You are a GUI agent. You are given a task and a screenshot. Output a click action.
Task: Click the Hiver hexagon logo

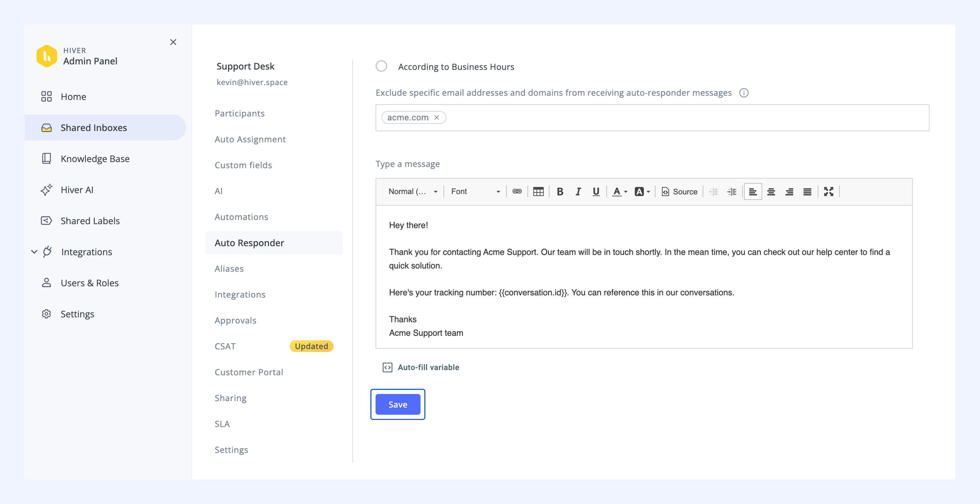[47, 56]
